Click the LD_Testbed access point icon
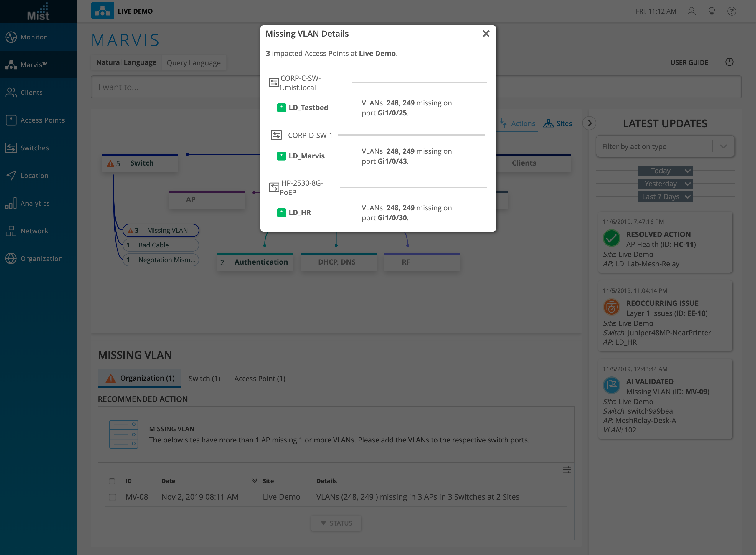Image resolution: width=756 pixels, height=555 pixels. tap(281, 108)
